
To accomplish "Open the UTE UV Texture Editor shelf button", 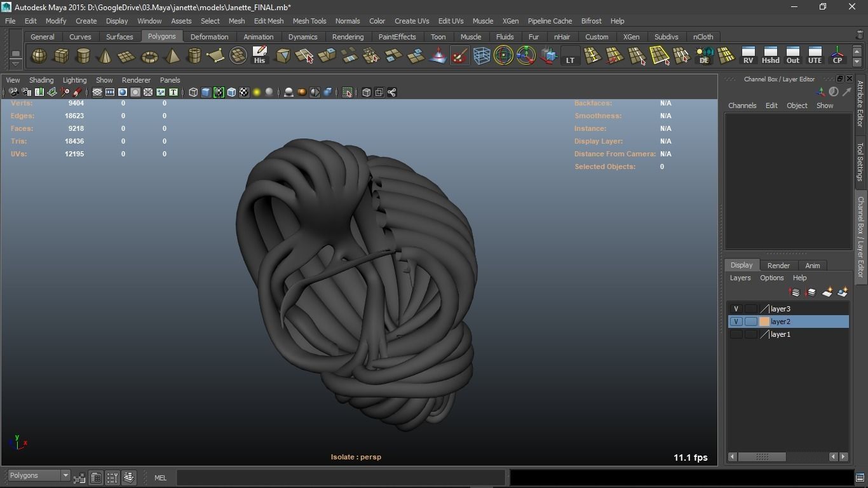I will click(815, 56).
